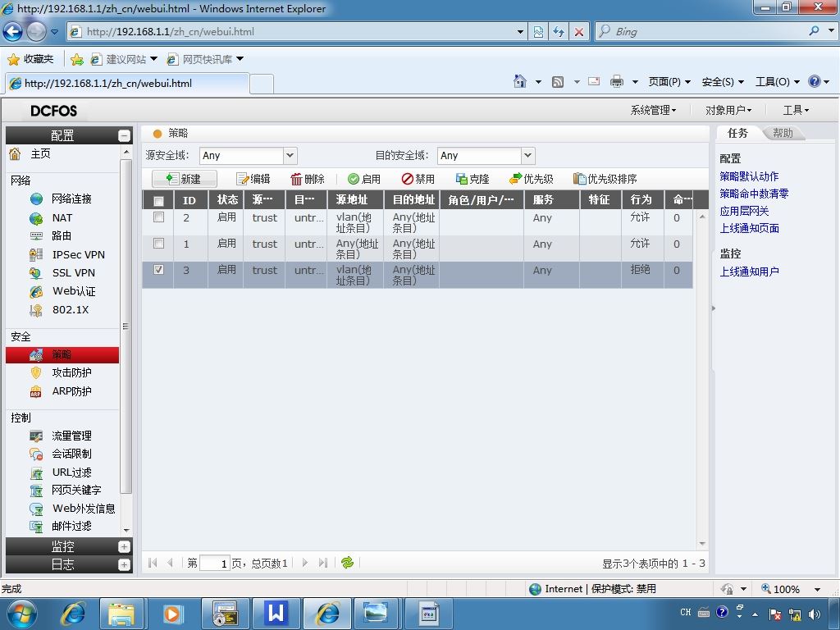The image size is (840, 630).
Task: Open the 目的安全域 dropdown
Action: pyautogui.click(x=527, y=156)
